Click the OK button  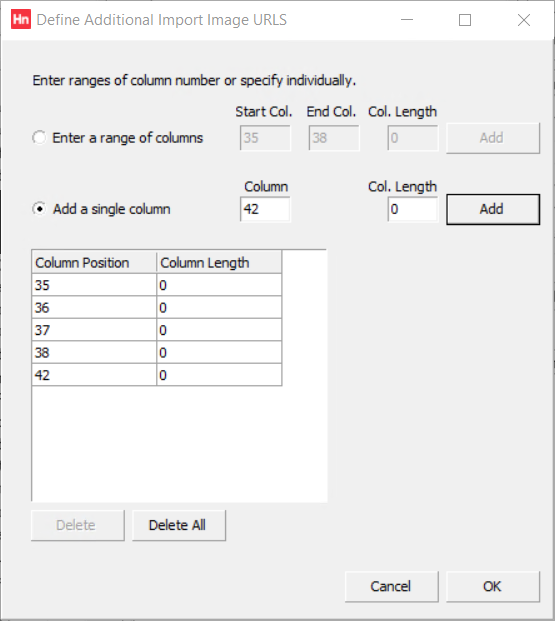point(493,587)
